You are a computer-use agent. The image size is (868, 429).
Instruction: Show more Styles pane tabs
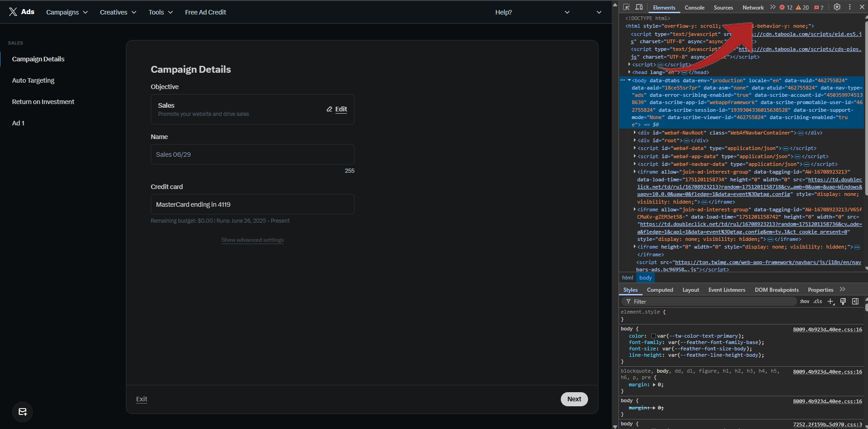tap(843, 289)
